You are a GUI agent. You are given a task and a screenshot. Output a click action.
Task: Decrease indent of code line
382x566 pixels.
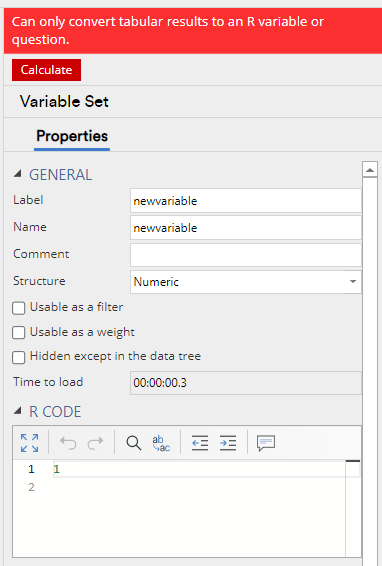[200, 443]
